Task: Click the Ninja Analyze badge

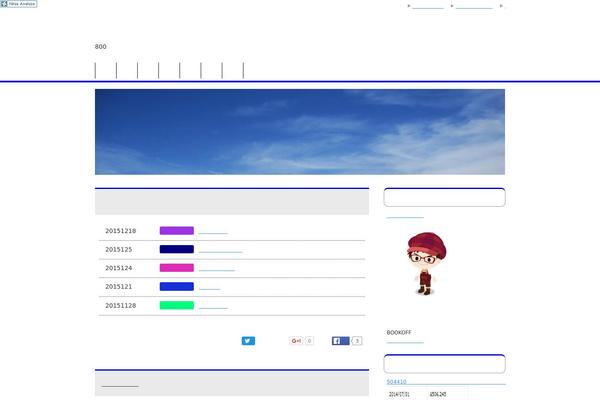Action: 19,4
